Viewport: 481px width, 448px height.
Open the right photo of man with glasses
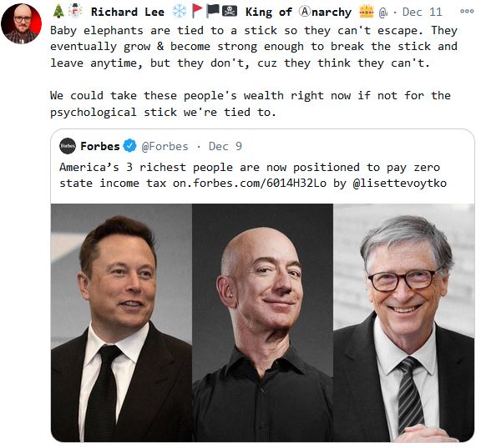coord(403,323)
